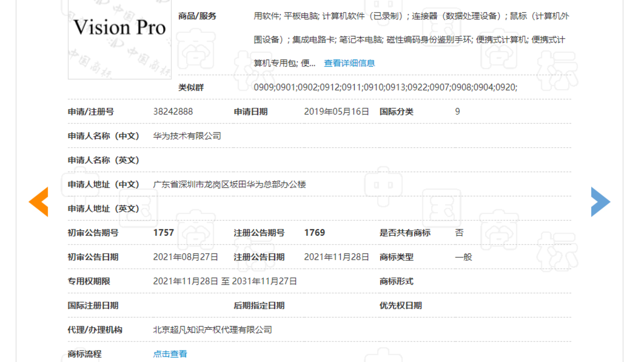The width and height of the screenshot is (644, 362).
Task: Click applicant name 华为技术有限公司
Action: [x=187, y=136]
